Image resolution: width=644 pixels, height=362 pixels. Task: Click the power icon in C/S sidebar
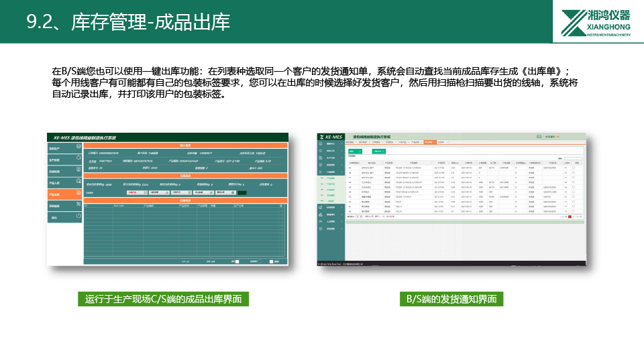pos(78,217)
